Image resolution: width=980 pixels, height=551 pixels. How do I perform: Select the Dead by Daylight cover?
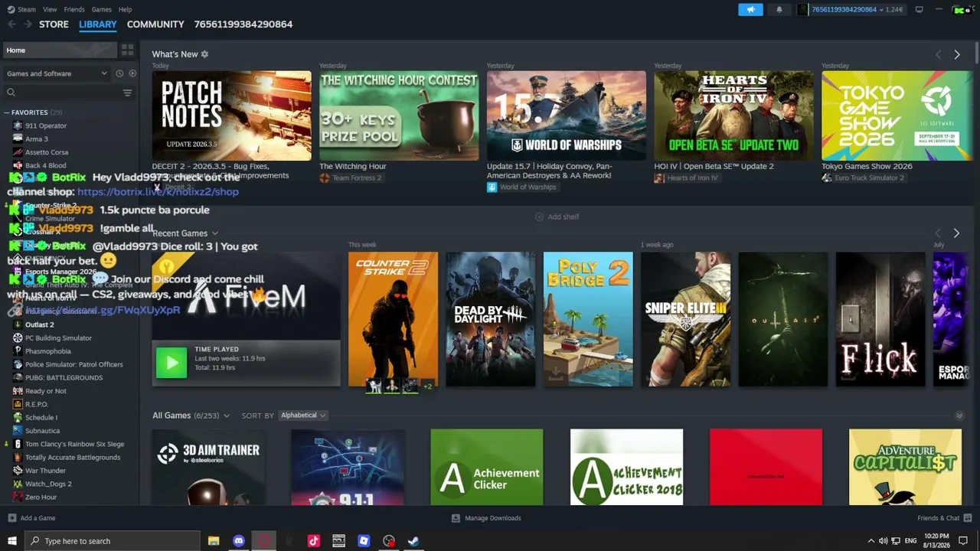point(491,319)
